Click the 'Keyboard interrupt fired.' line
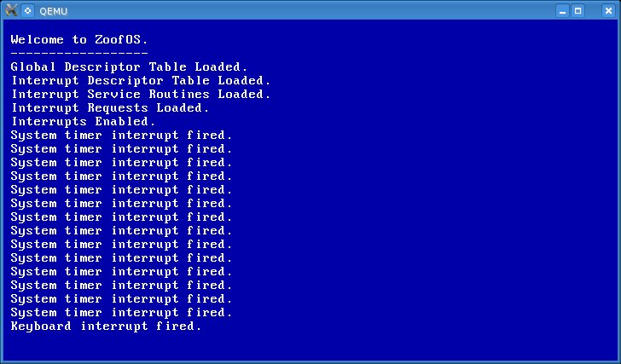The image size is (621, 364). coord(106,326)
